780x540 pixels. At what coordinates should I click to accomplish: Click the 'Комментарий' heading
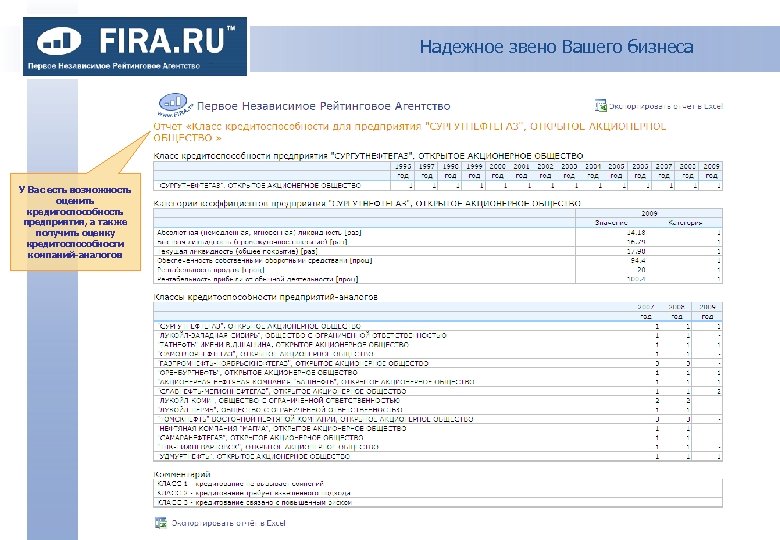[x=183, y=474]
